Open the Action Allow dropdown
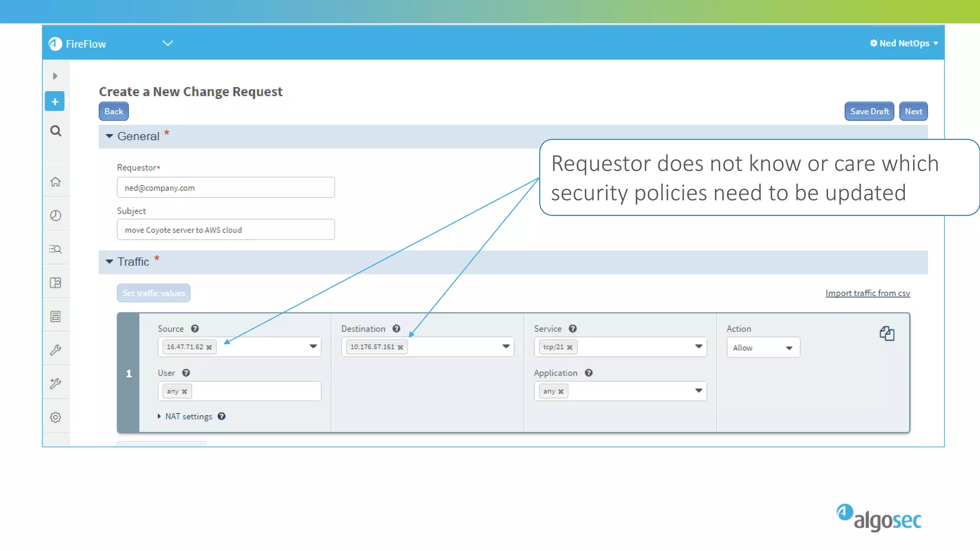 click(763, 348)
